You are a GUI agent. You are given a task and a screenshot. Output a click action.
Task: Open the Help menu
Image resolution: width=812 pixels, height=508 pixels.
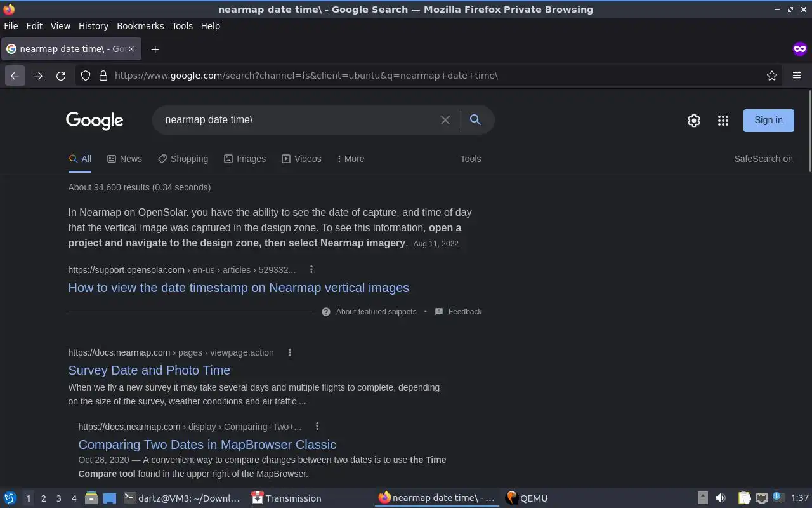coord(211,26)
